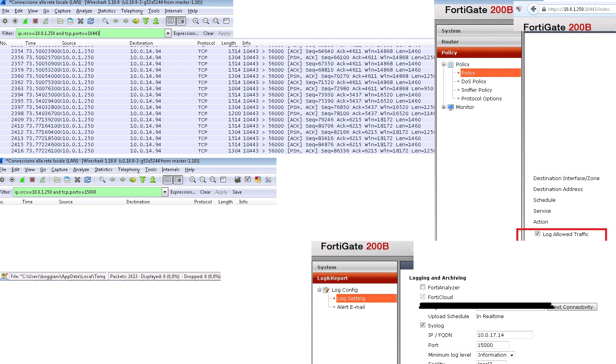Select packet number 2363 in the packet list
Screen dimensions: 616x364
(217, 88)
